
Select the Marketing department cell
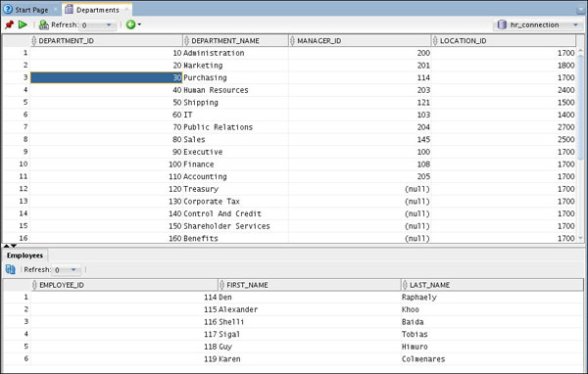(235, 66)
